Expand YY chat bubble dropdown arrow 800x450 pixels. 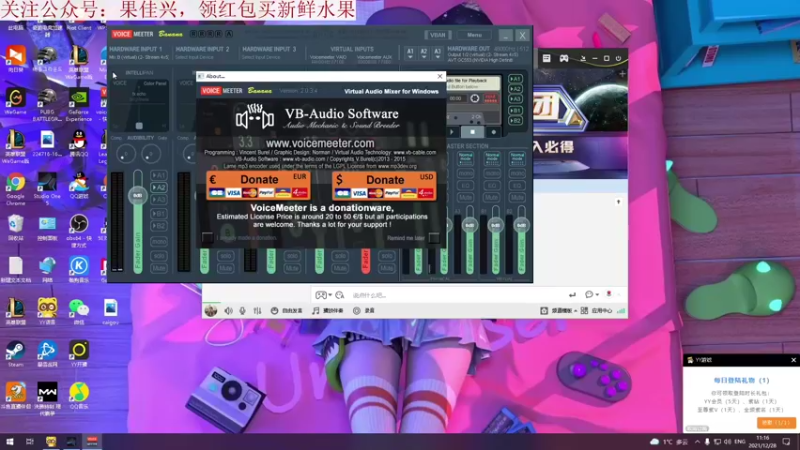click(x=597, y=295)
